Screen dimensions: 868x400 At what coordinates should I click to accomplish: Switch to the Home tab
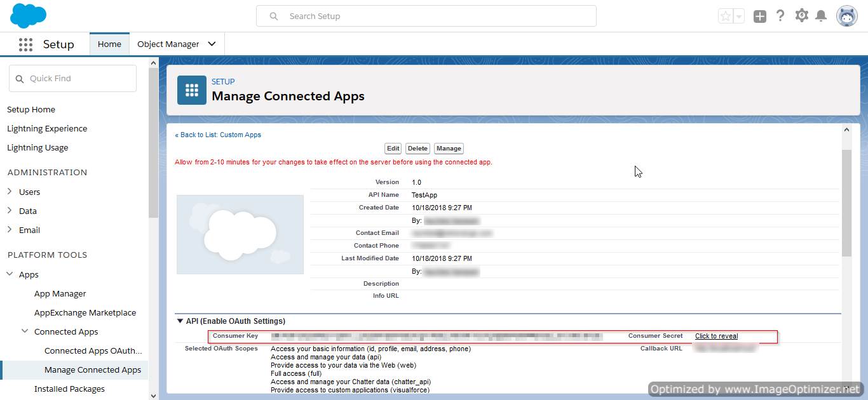pos(109,44)
